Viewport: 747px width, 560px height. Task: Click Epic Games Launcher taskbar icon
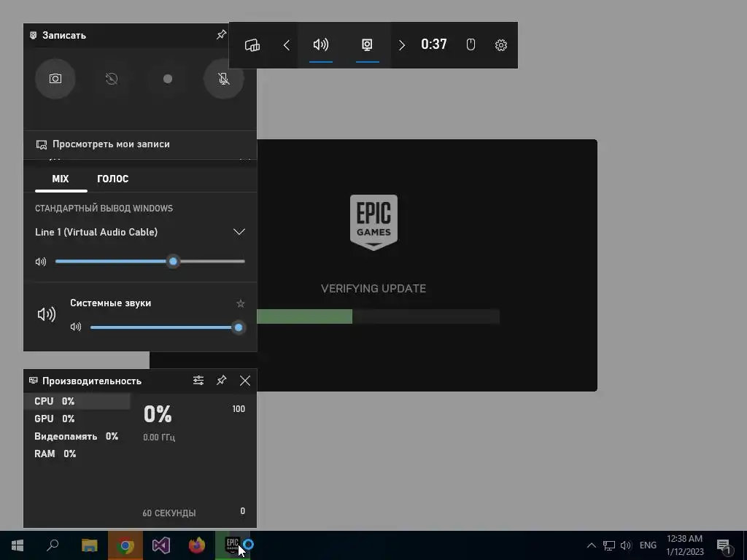233,545
